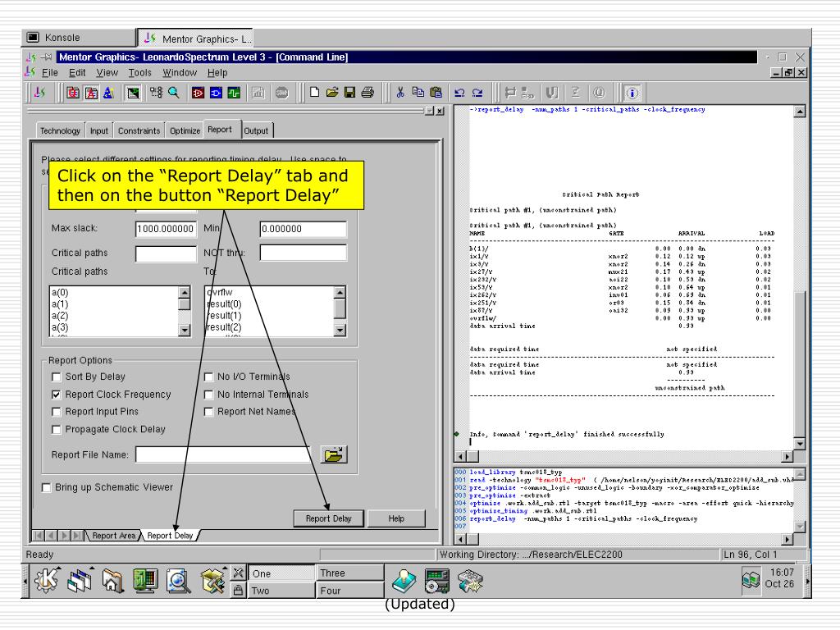Viewport: 840px width, 630px height.
Task: Open the Tools menu
Action: pyautogui.click(x=139, y=72)
